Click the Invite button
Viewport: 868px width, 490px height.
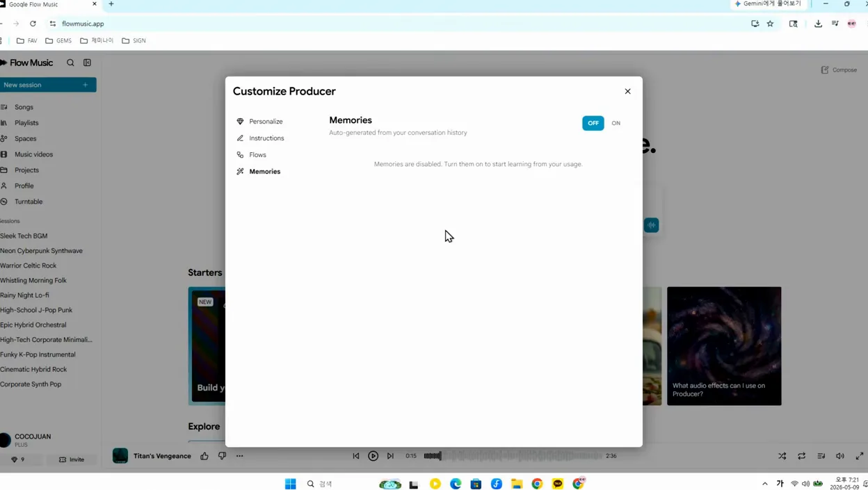click(72, 459)
